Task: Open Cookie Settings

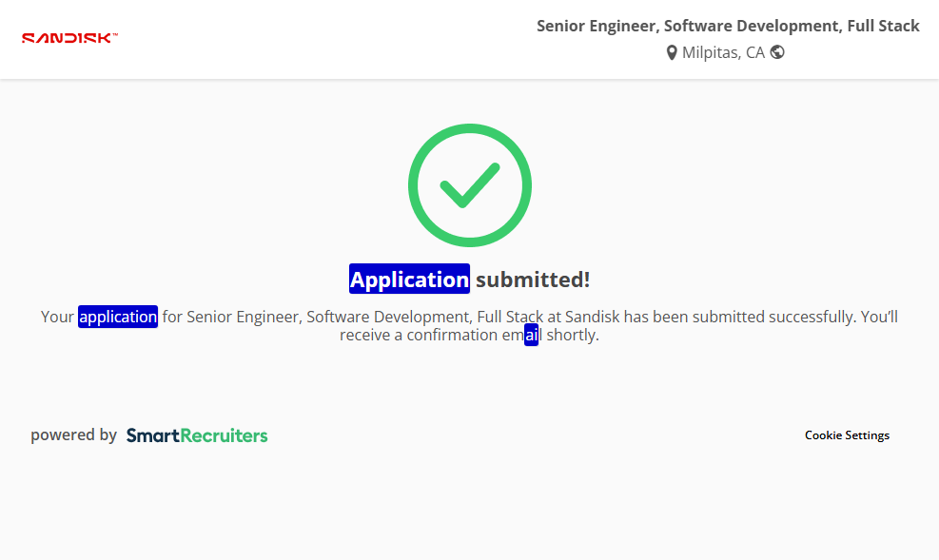Action: (847, 435)
